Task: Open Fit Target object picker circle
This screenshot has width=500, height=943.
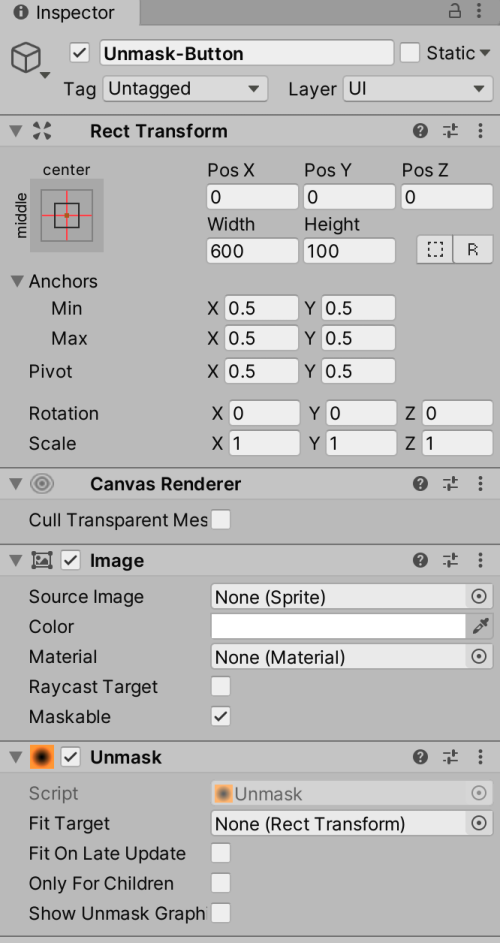Action: pos(479,823)
